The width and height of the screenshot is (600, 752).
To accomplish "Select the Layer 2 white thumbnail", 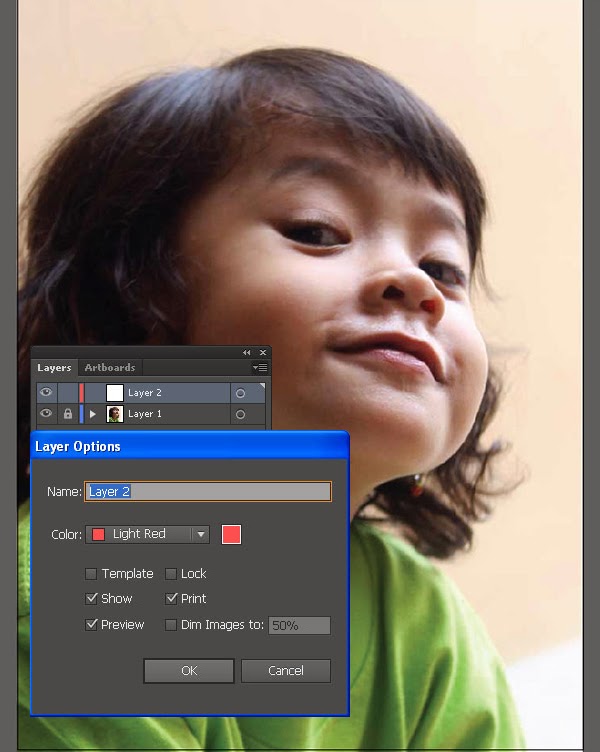I will tap(115, 393).
